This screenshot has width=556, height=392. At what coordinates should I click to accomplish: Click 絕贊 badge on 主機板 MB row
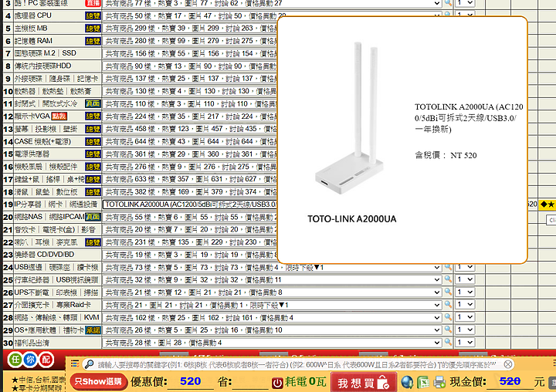[93, 29]
